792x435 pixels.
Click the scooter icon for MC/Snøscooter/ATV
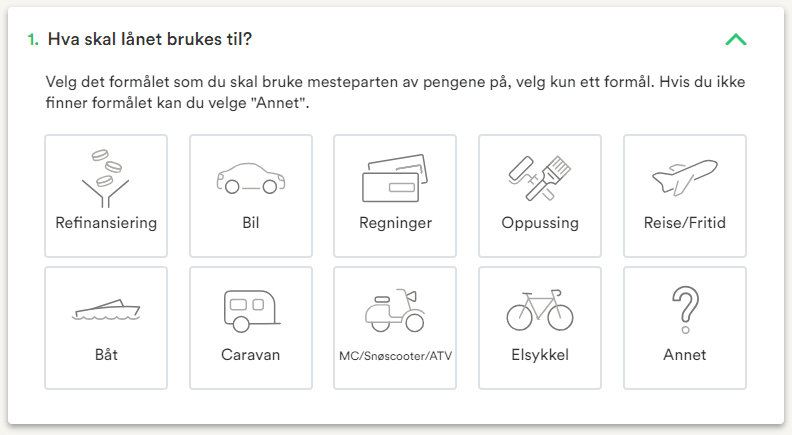(395, 310)
